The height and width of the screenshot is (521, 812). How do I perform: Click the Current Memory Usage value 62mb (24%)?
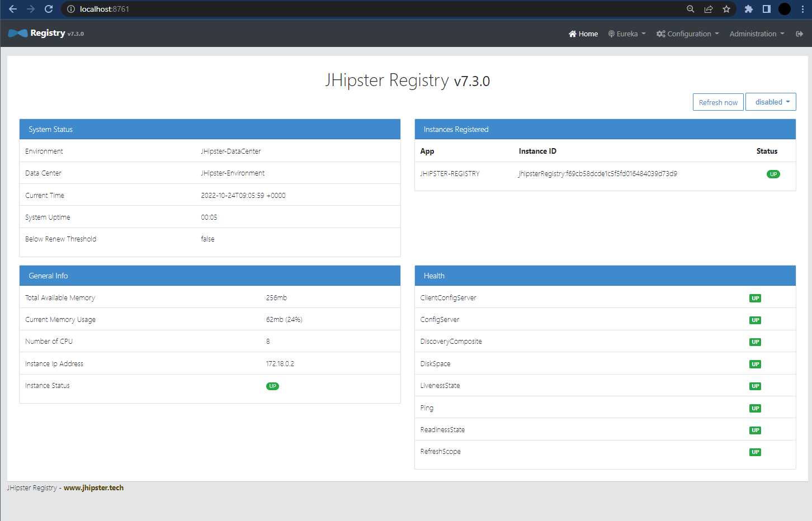coord(284,320)
